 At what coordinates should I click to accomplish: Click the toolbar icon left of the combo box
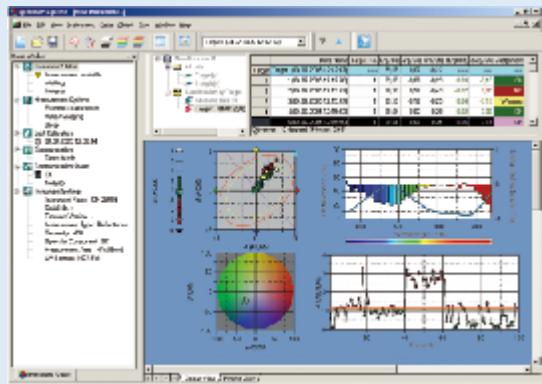tap(185, 41)
